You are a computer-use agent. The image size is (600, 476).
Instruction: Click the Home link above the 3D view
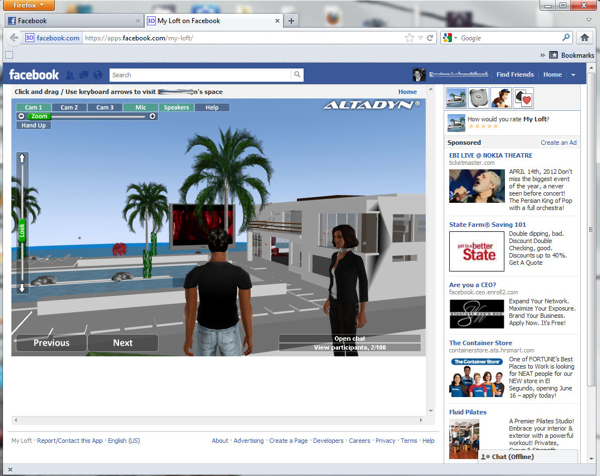pos(407,92)
